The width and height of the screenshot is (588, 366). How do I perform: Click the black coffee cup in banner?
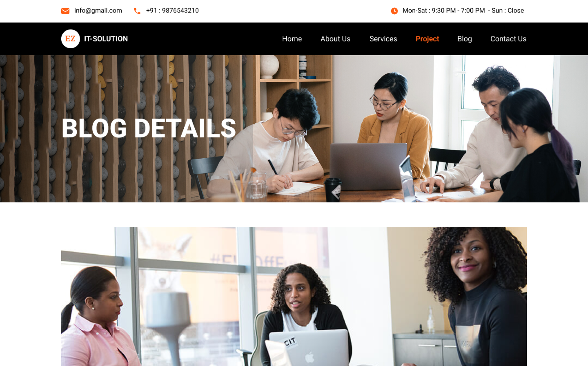333,190
